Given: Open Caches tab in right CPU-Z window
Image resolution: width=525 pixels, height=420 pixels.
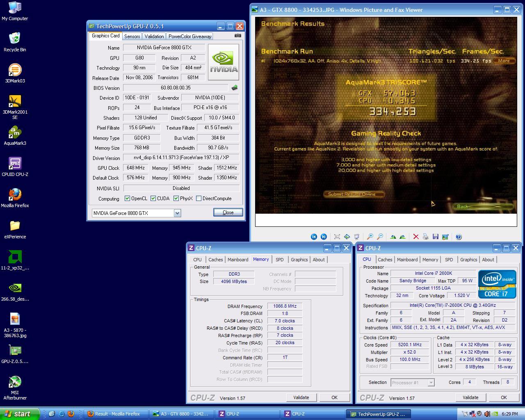Looking at the screenshot, I should click(x=385, y=260).
